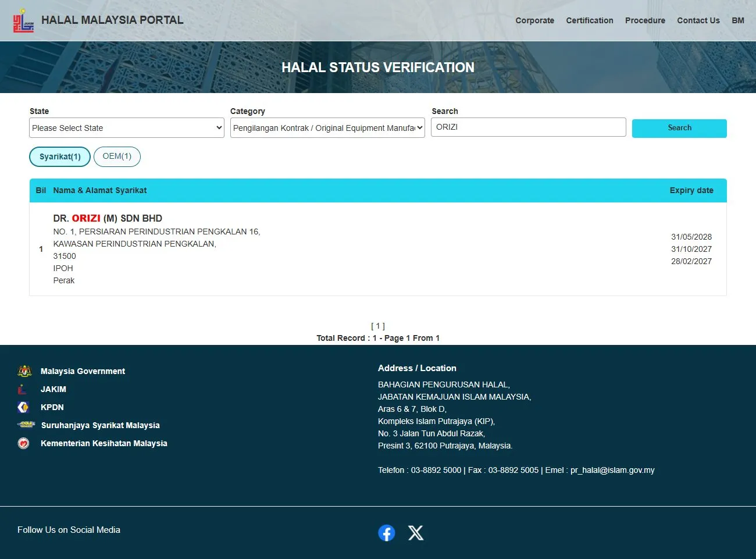Open the KPDN footer link
The height and width of the screenshot is (559, 756).
(x=52, y=407)
